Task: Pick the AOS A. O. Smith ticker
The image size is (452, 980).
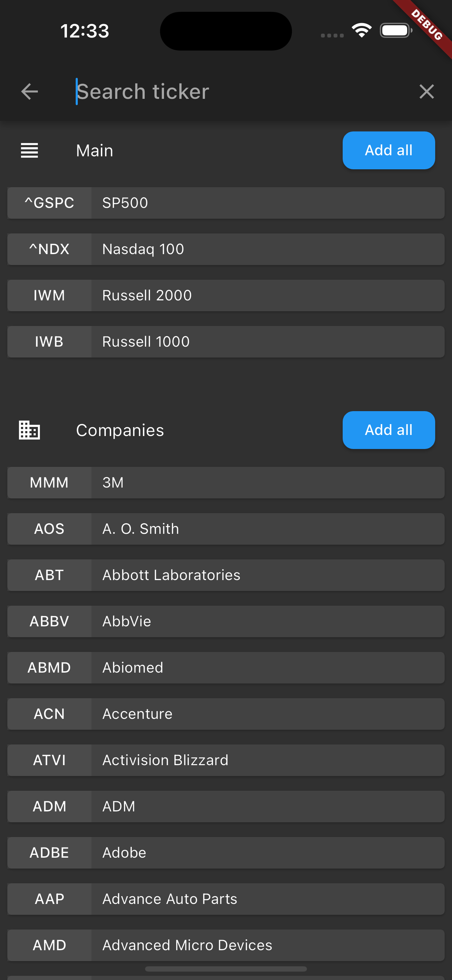Action: point(226,529)
